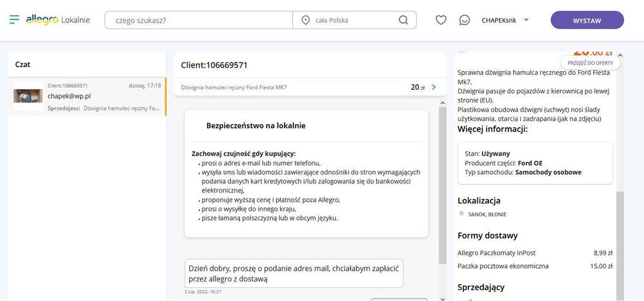
Task: Click the 'Dzień dobry, proszę o podanie adres mail' message
Action: coord(294,273)
